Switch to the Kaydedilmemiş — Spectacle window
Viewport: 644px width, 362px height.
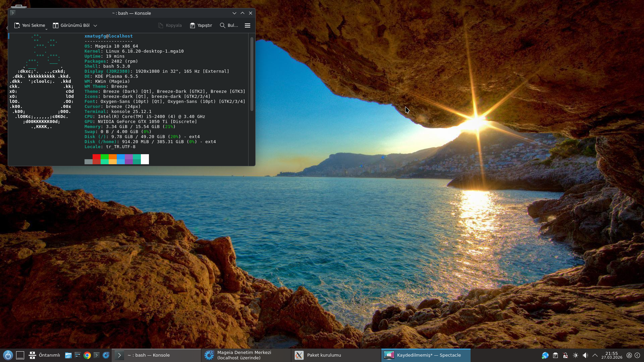(426, 355)
